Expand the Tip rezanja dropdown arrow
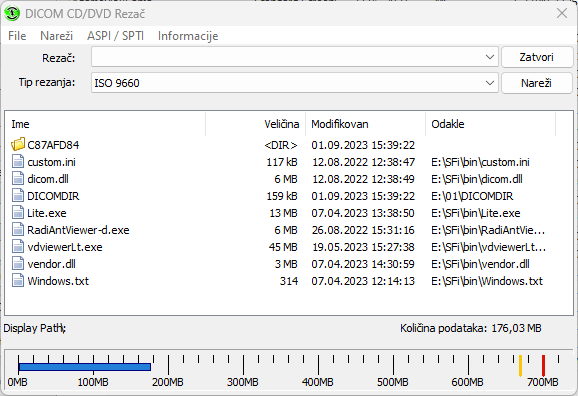 point(490,83)
